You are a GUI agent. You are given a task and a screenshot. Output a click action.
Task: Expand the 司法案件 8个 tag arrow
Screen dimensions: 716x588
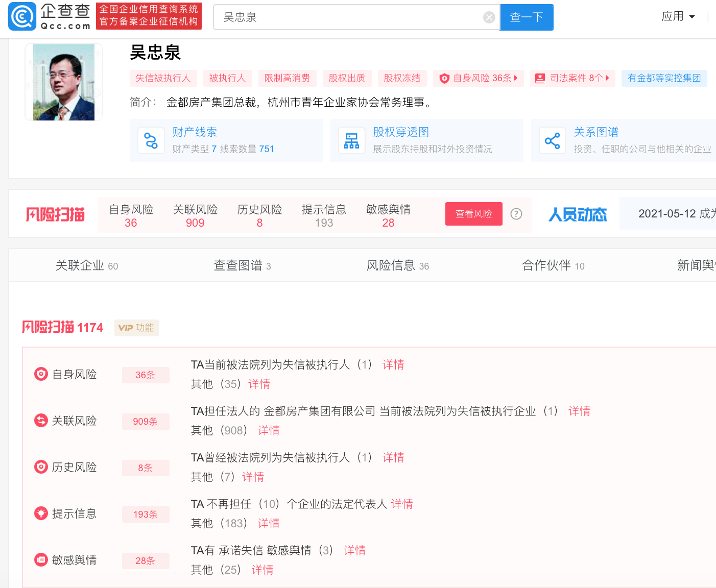(607, 78)
